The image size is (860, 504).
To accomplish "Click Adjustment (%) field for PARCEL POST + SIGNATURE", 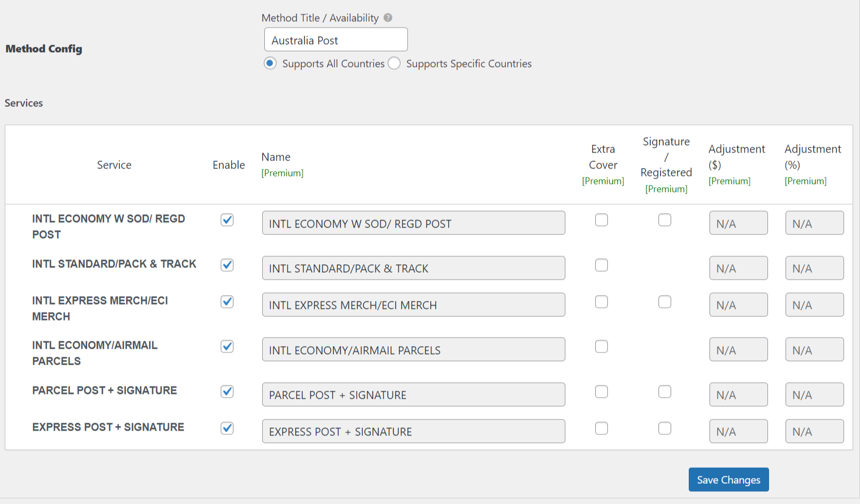I will tap(815, 394).
